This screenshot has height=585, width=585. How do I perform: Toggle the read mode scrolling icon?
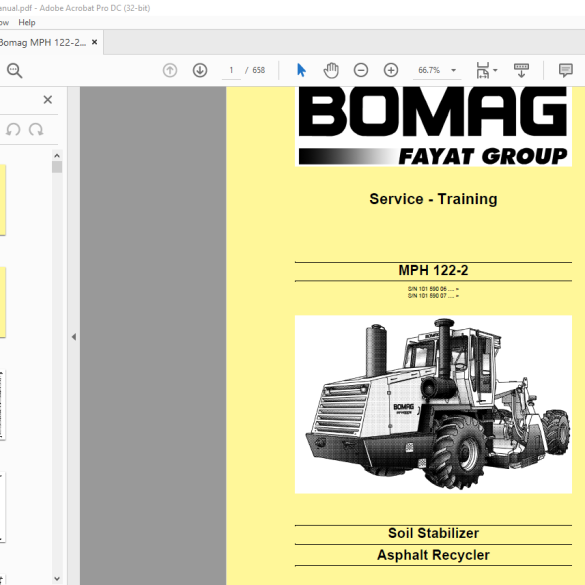click(x=521, y=70)
